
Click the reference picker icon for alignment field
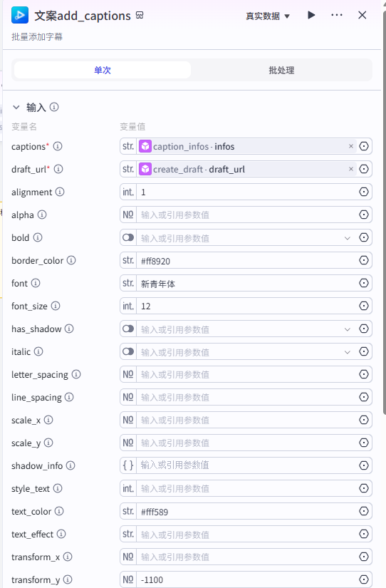pyautogui.click(x=363, y=192)
